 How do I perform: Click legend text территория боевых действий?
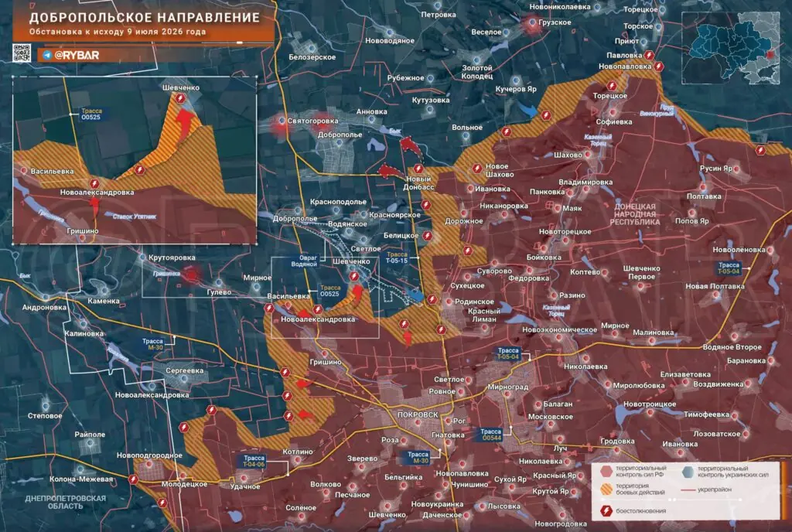coord(640,489)
